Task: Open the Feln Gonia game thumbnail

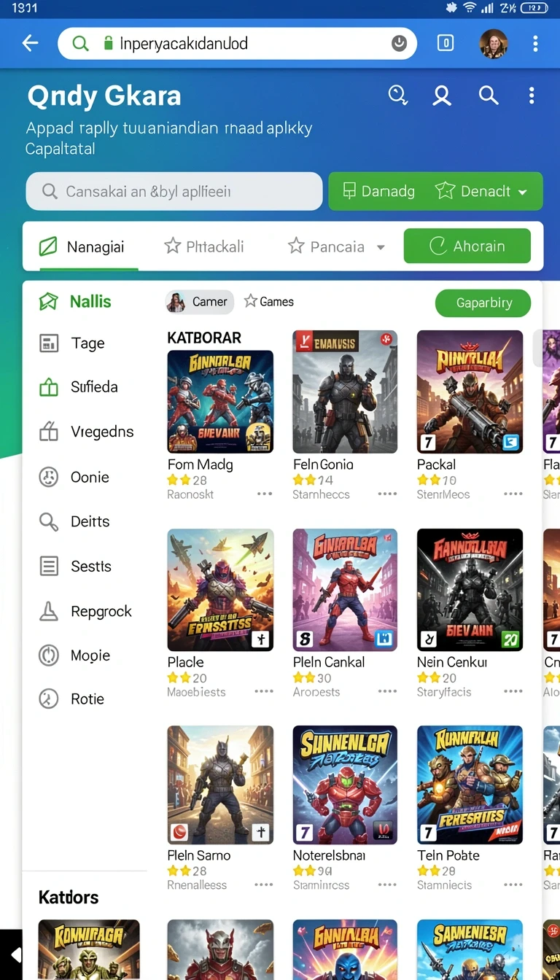Action: 345,392
